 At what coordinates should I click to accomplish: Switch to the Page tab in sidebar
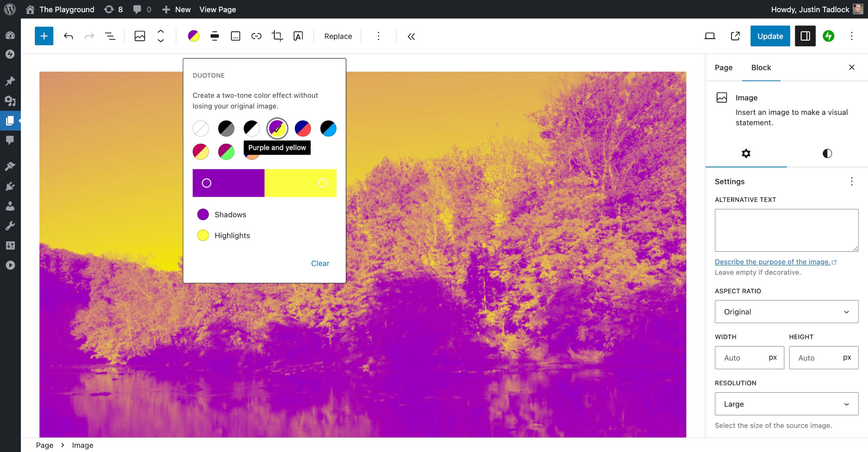723,67
